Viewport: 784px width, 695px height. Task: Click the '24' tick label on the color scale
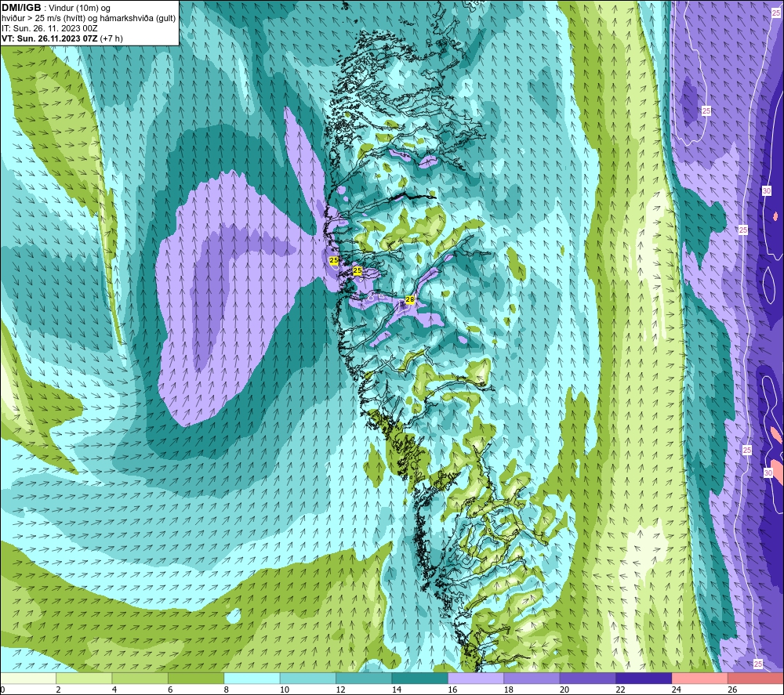point(677,690)
